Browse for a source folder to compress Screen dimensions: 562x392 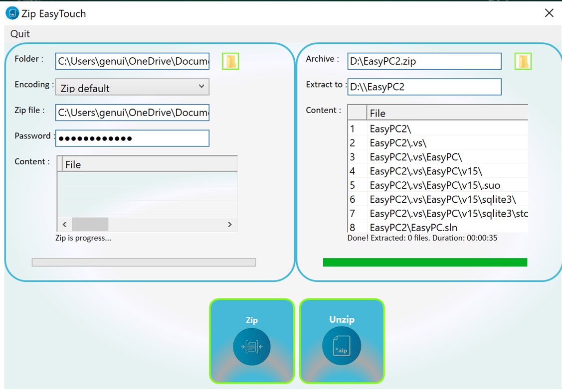pyautogui.click(x=230, y=61)
